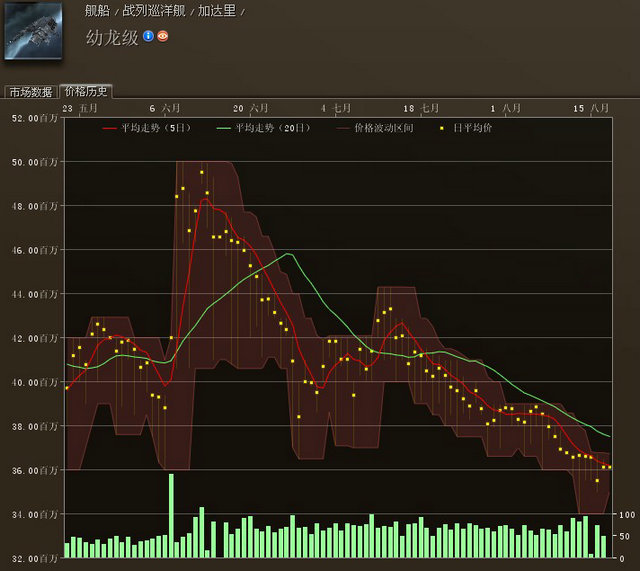Select the 23 五月 date marker
Viewport: 640px width, 571px height.
pyautogui.click(x=80, y=107)
